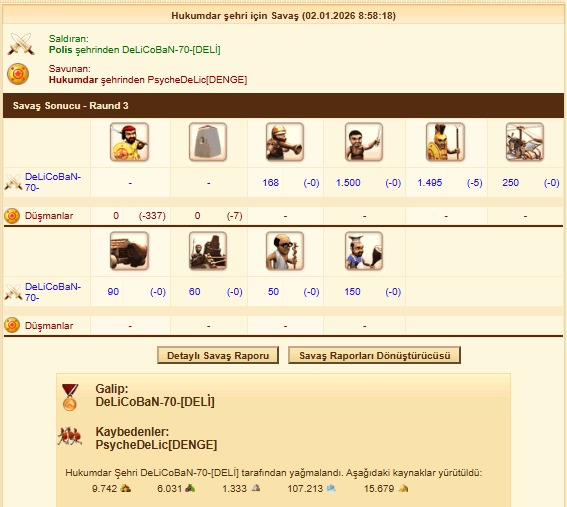Click swords icon beside second DeLiCoBaN-70- row

(x=13, y=292)
